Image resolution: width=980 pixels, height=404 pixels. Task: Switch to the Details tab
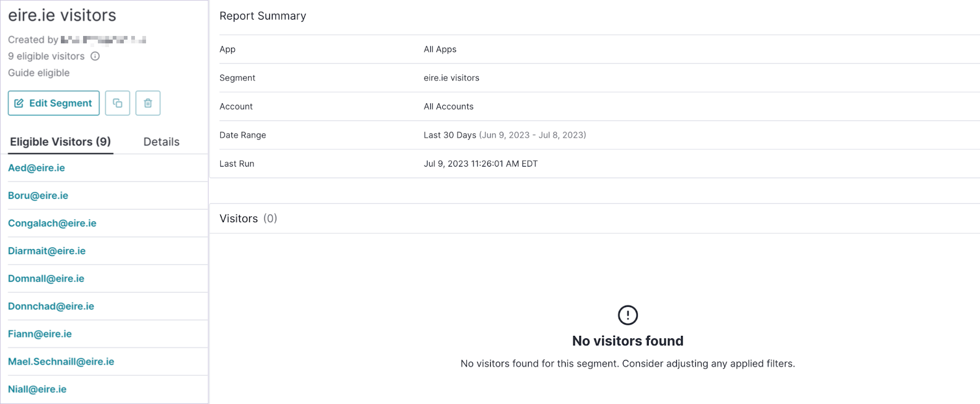tap(161, 142)
